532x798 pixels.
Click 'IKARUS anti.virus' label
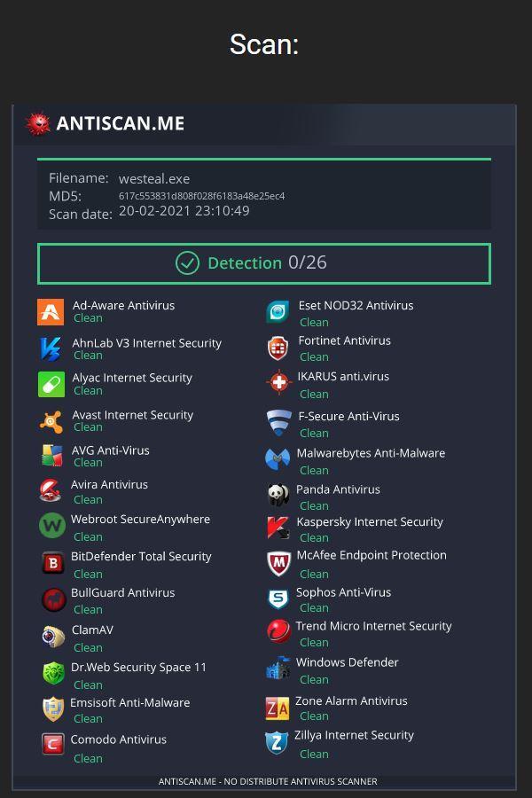pos(344,376)
